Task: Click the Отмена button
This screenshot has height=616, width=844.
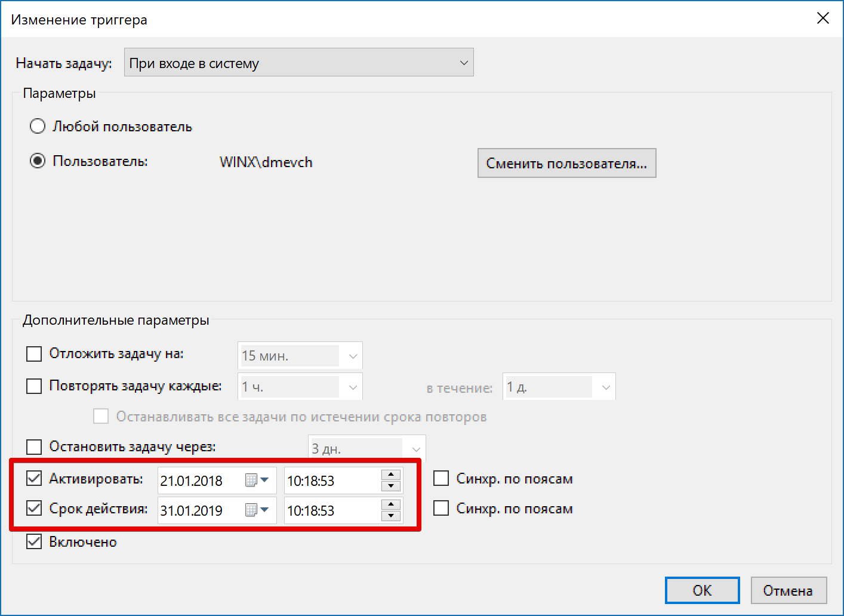Action: [x=788, y=590]
